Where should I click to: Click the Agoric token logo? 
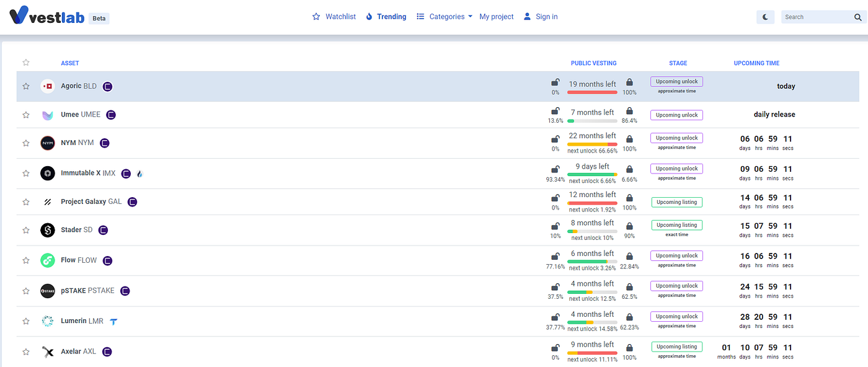48,86
